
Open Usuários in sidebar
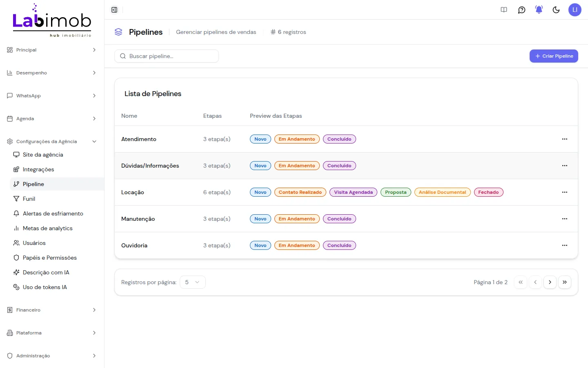point(57,243)
